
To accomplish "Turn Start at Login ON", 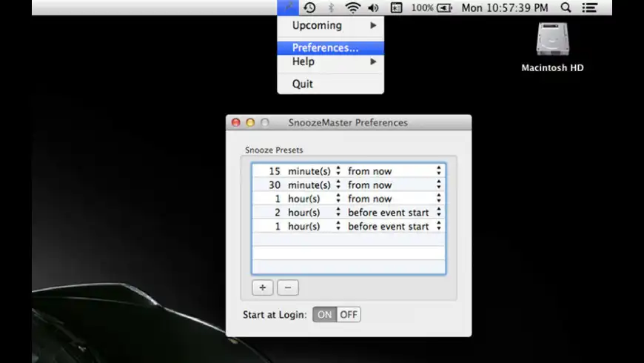I will coord(324,315).
